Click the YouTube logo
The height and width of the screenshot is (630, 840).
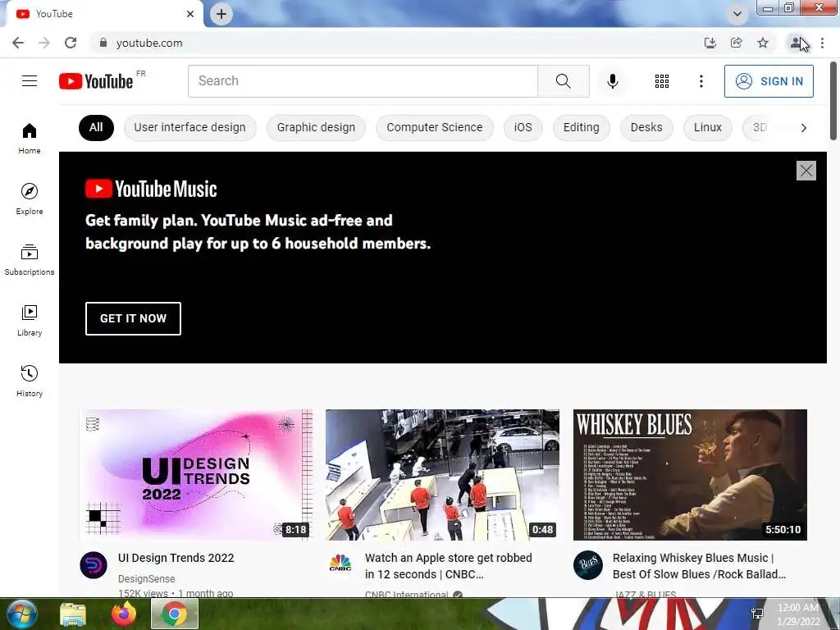point(96,81)
